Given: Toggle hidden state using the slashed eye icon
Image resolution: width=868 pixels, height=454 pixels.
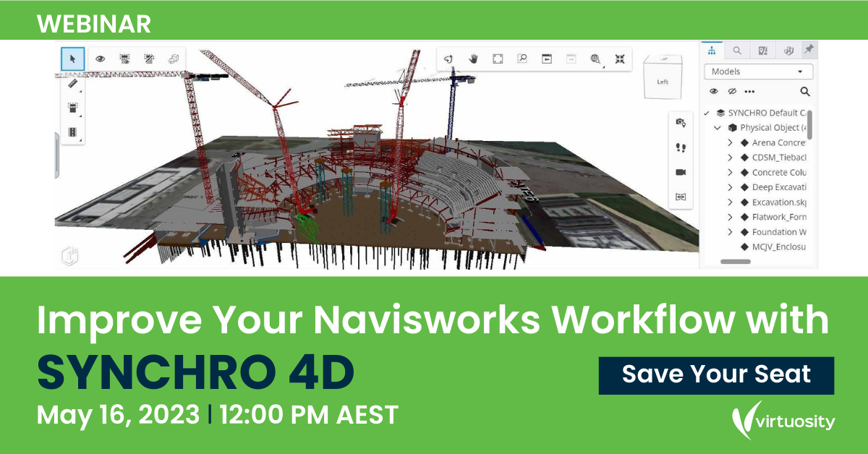Looking at the screenshot, I should click(x=731, y=92).
